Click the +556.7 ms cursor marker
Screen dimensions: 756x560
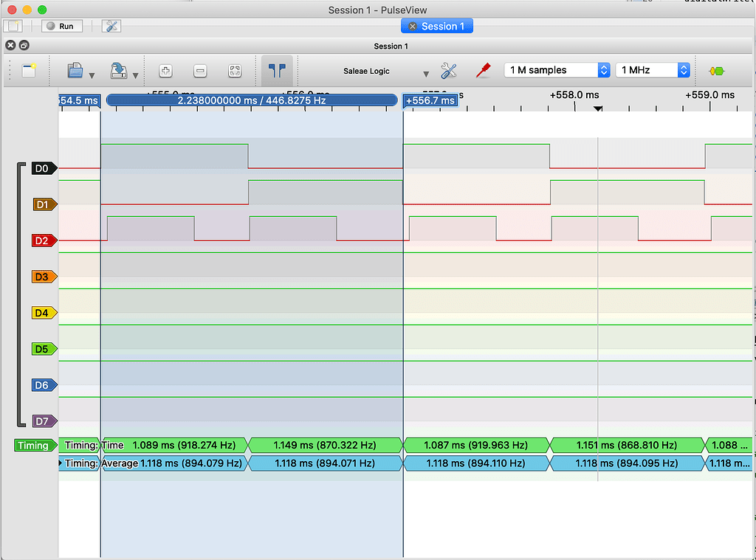tap(430, 100)
